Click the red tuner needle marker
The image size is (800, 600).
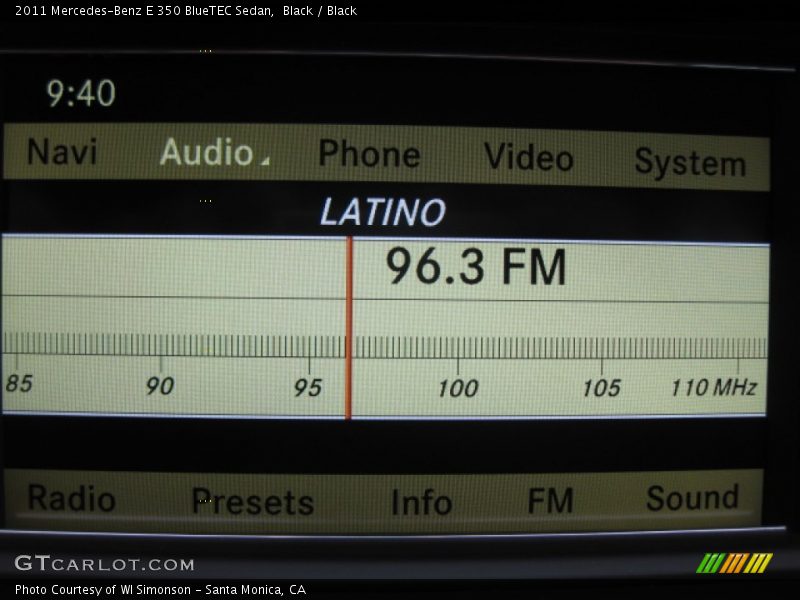click(x=349, y=328)
